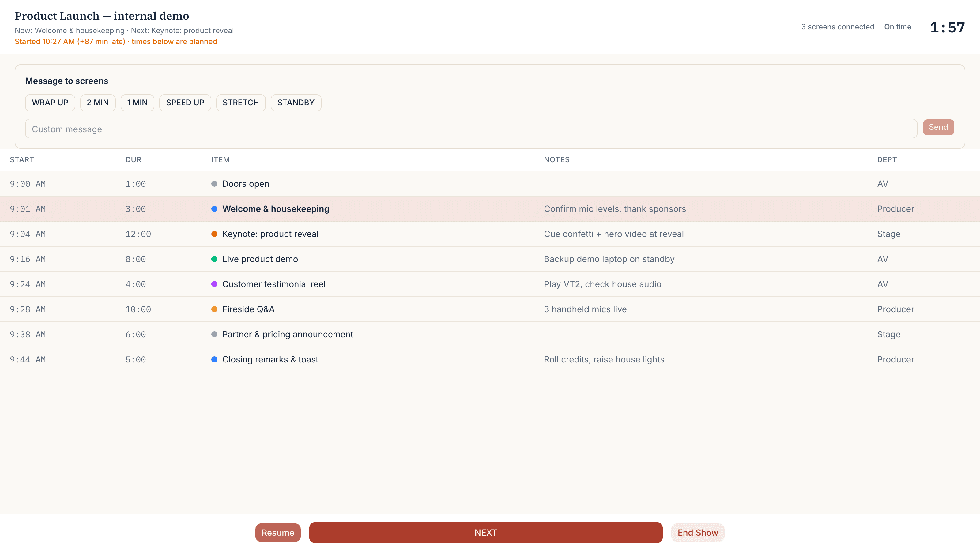Click the On time status indicator
980x551 pixels.
point(897,27)
